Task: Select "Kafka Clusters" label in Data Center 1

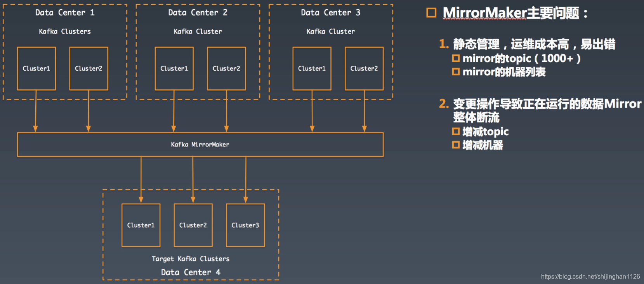Action: [x=65, y=31]
